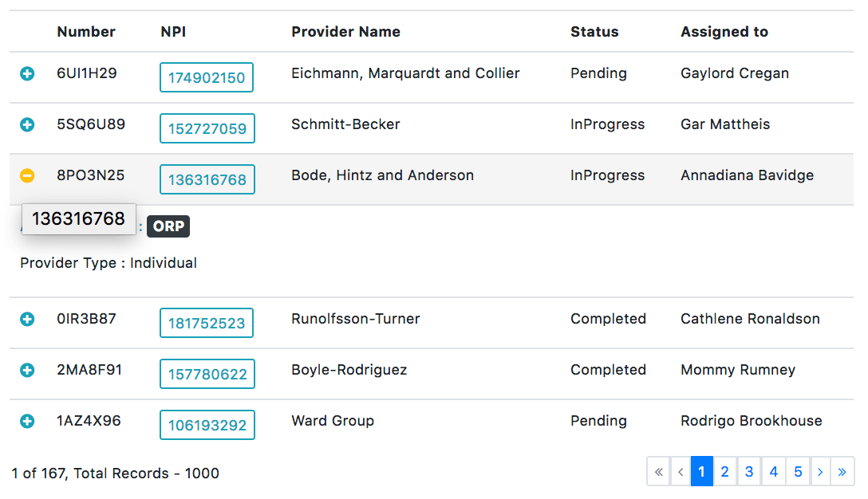Viewport: 868px width, 499px height.
Task: Click plus icon for 1AZ4X96
Action: click(27, 422)
